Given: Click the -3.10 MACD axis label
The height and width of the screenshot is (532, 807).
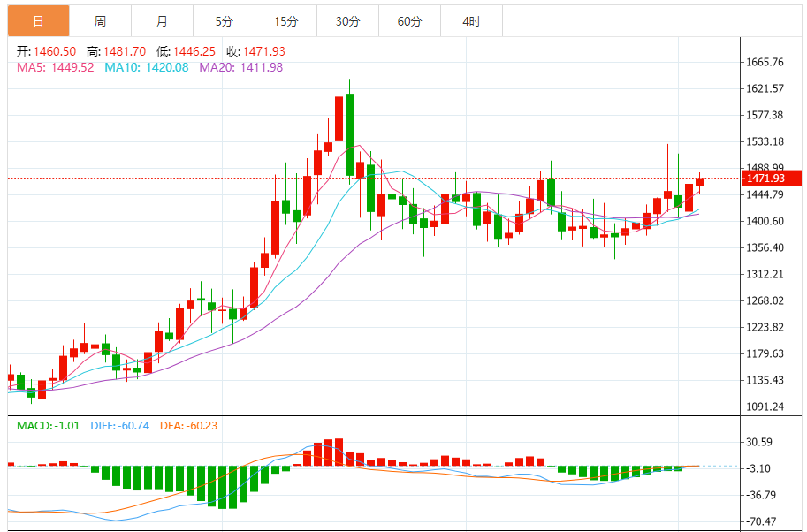Looking at the screenshot, I should (x=758, y=468).
